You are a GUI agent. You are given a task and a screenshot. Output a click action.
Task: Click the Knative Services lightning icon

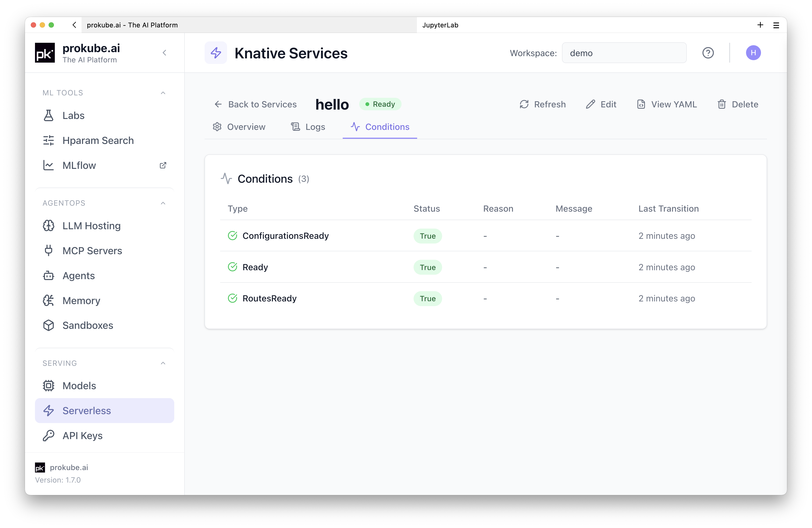point(216,53)
